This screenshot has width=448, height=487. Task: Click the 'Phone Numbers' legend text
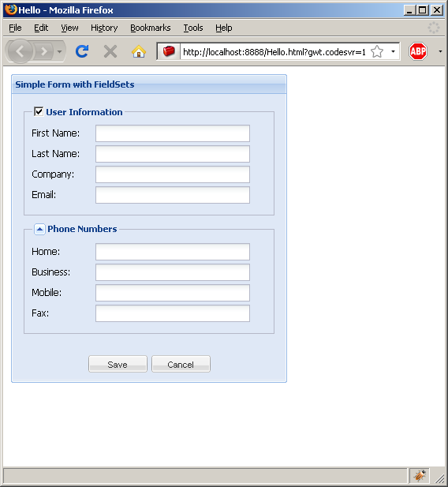click(82, 229)
